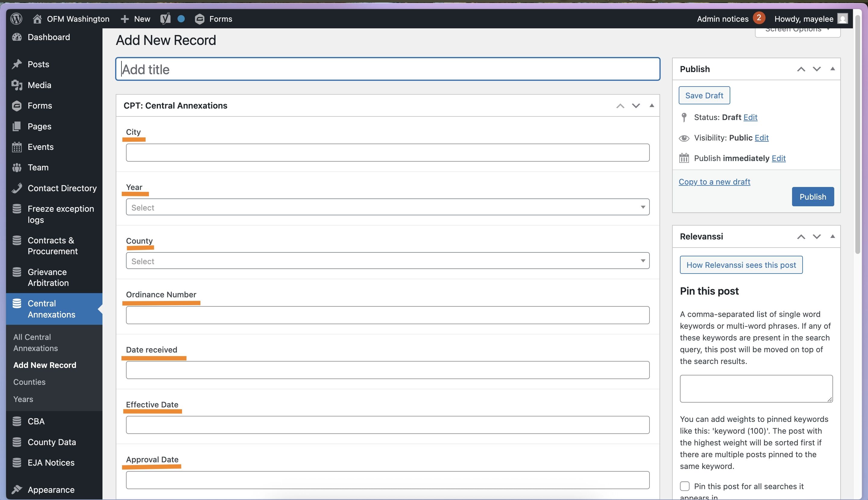Open the County select dropdown
The width and height of the screenshot is (868, 500).
coord(388,261)
